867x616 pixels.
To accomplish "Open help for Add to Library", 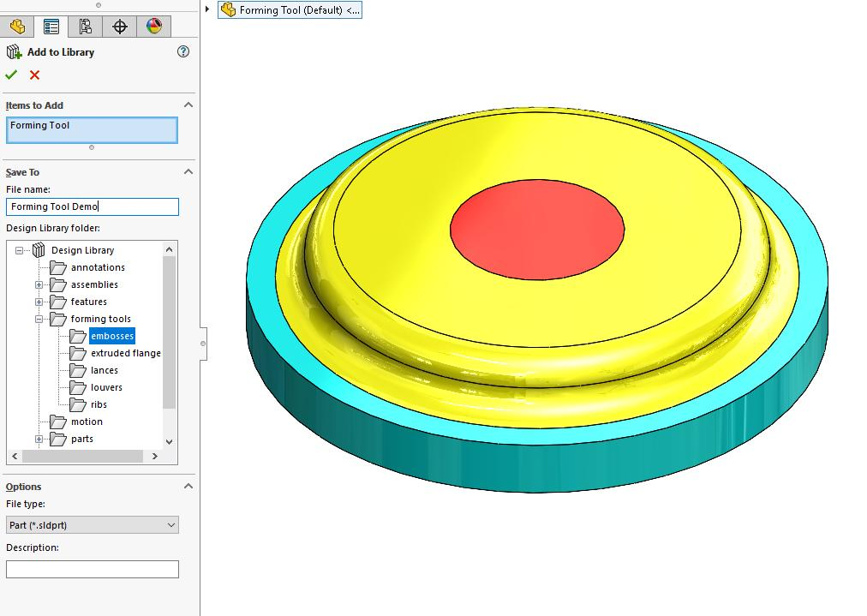I will [182, 51].
